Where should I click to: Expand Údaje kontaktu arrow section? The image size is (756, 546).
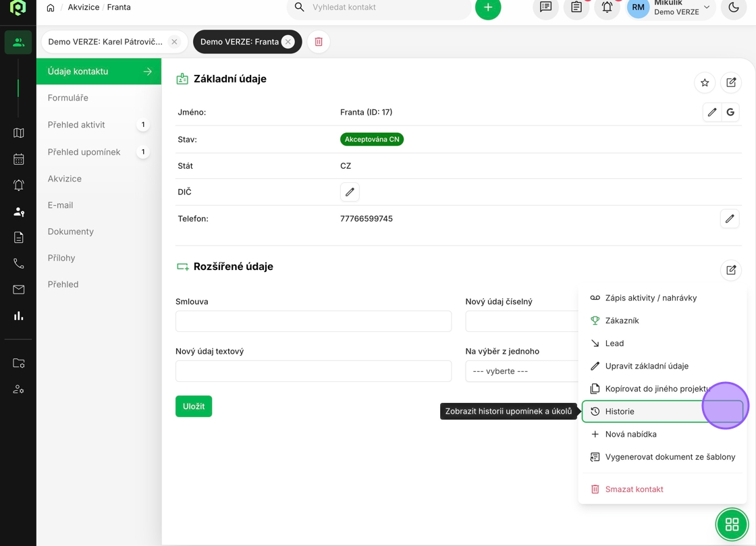147,72
